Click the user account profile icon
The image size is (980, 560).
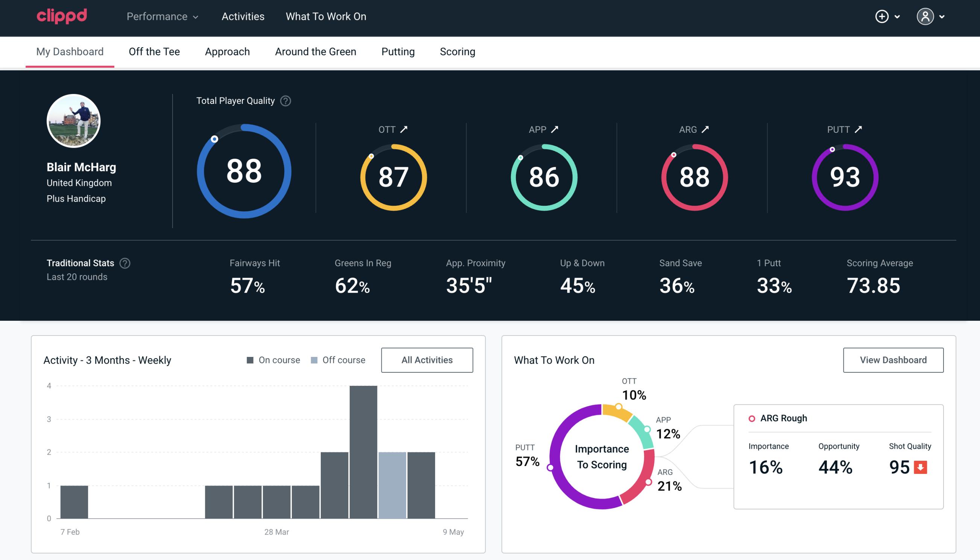[x=925, y=16]
